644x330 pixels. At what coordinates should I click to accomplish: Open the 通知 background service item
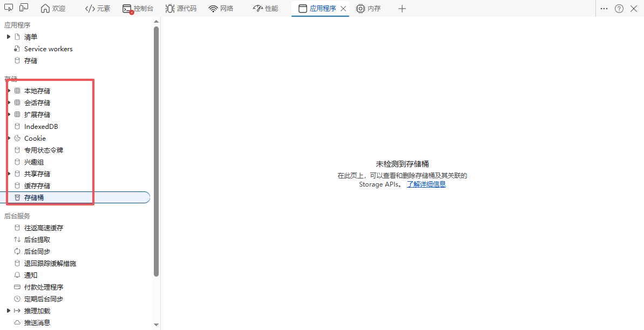tap(31, 276)
